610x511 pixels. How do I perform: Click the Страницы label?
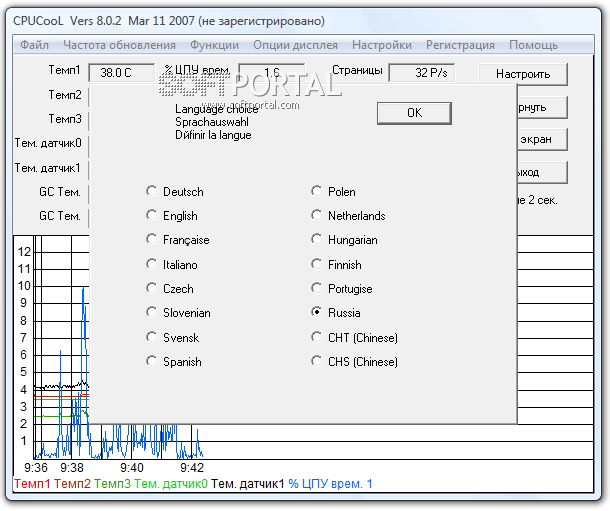coord(357,70)
